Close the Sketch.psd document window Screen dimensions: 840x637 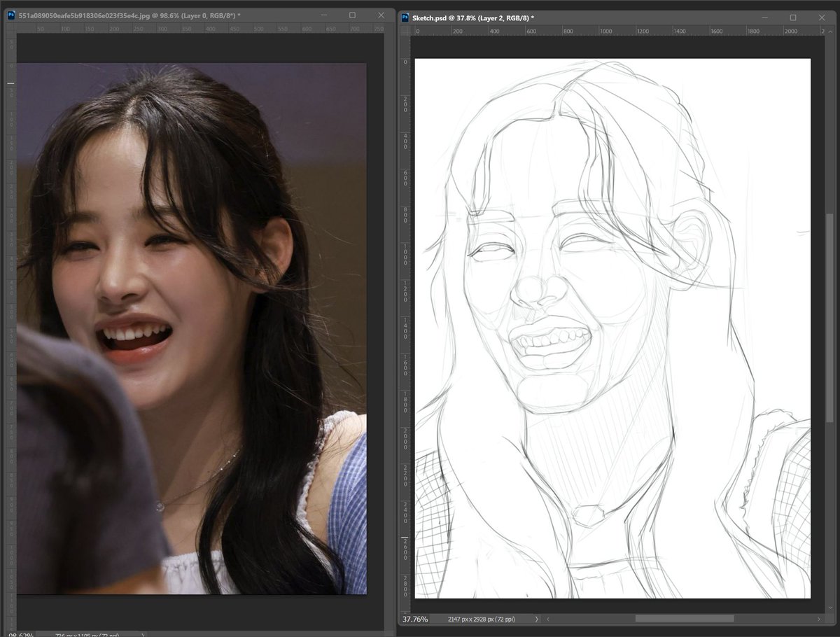tap(822, 17)
